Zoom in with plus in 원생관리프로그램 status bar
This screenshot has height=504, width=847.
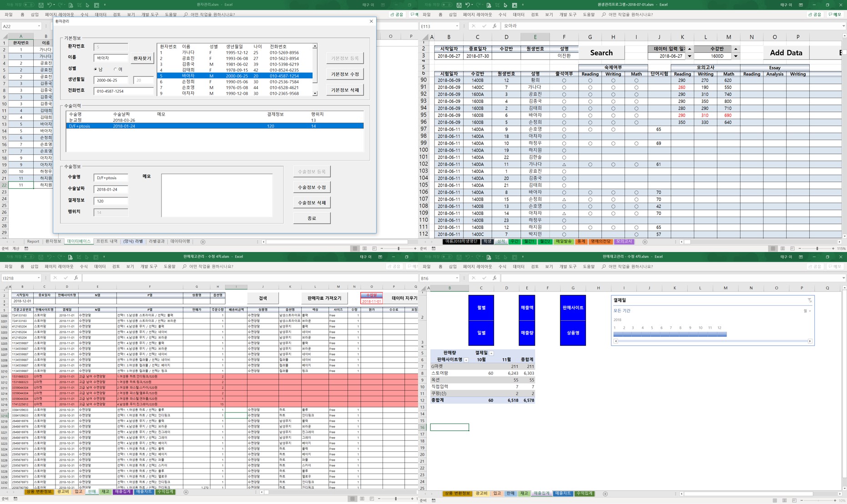[x=833, y=249]
